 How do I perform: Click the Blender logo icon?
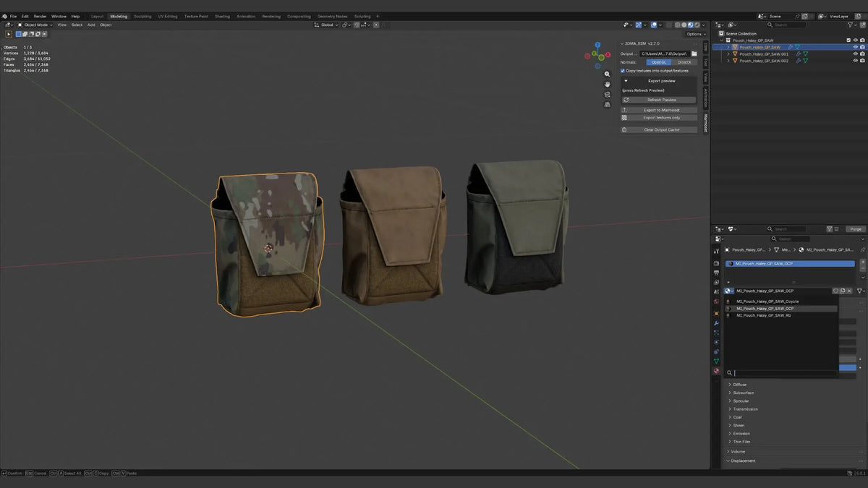(x=4, y=16)
